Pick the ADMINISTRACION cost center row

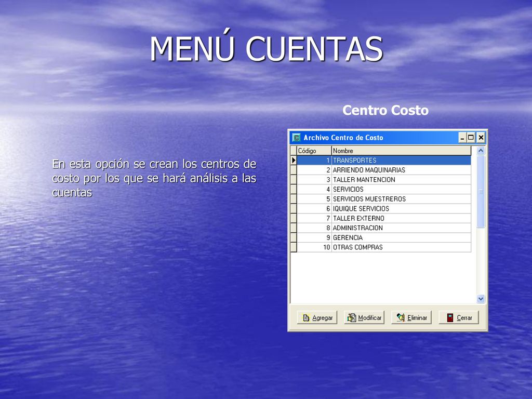pyautogui.click(x=384, y=228)
